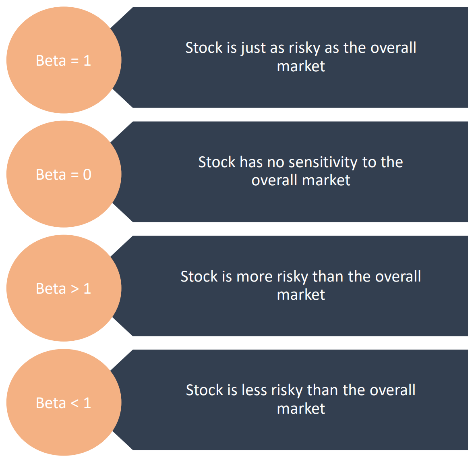Click 'Stock' in the 'less risky' sentence

point(204,390)
